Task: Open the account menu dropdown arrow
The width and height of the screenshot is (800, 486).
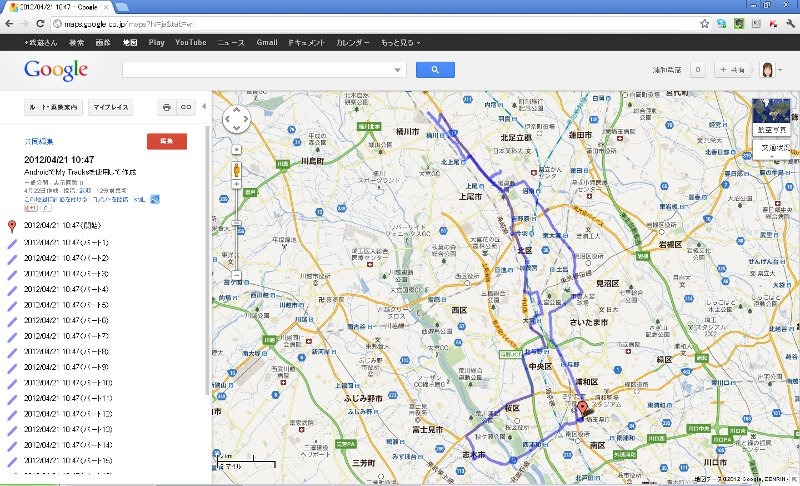Action: (781, 70)
